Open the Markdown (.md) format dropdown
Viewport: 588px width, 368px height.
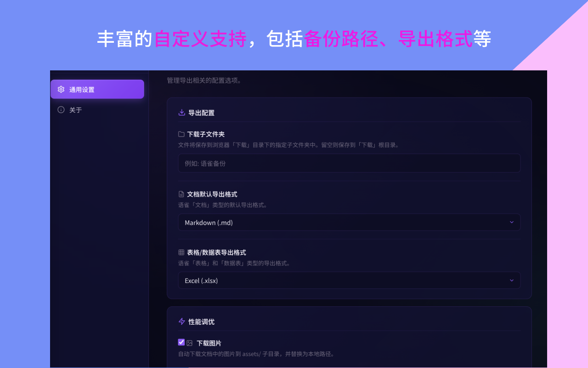pos(349,222)
